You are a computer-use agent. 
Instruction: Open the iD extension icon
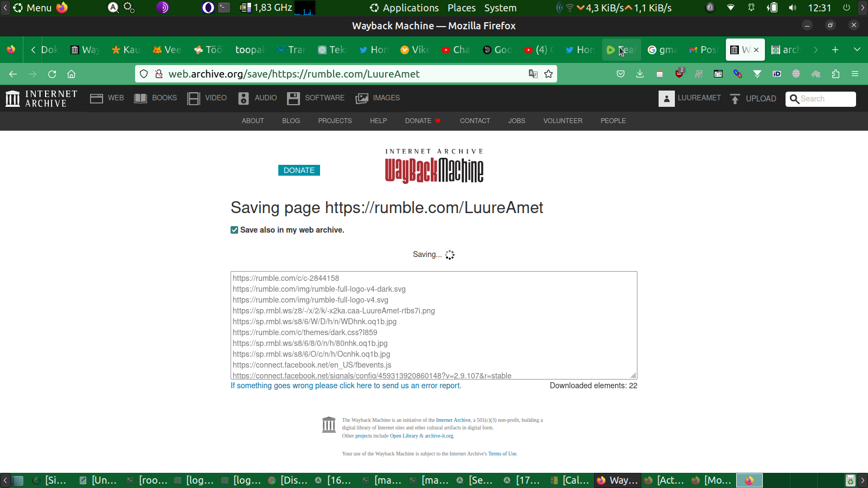[777, 74]
